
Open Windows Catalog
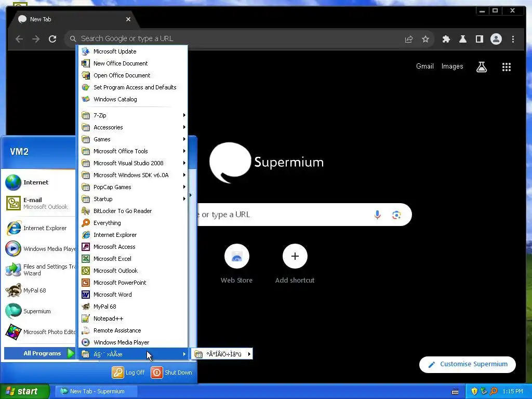point(133,99)
